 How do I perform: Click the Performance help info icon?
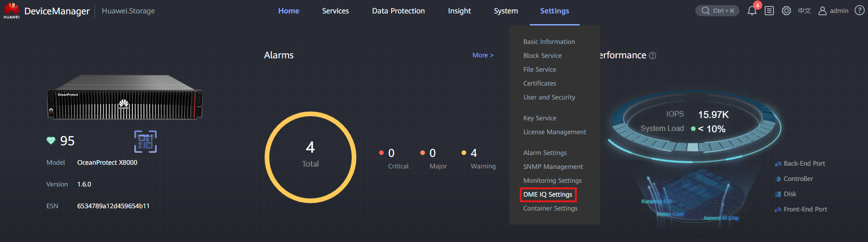[x=653, y=56]
